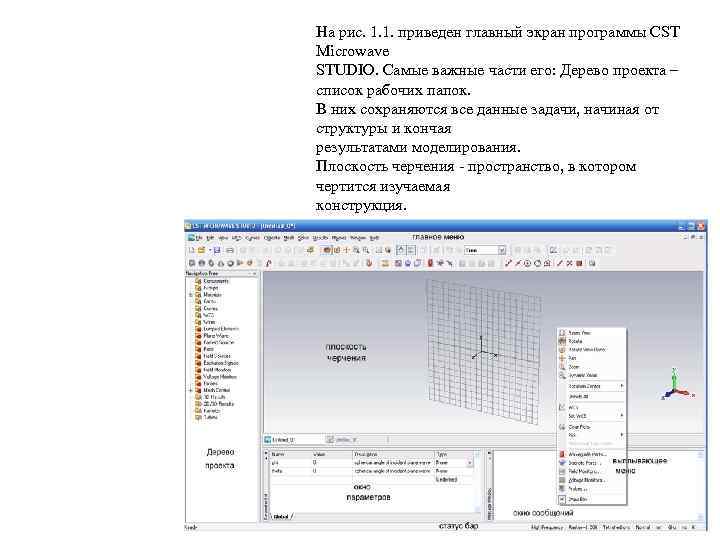Choose Clear Picks in the context menu
Screen dimensions: 720x540
click(579, 427)
